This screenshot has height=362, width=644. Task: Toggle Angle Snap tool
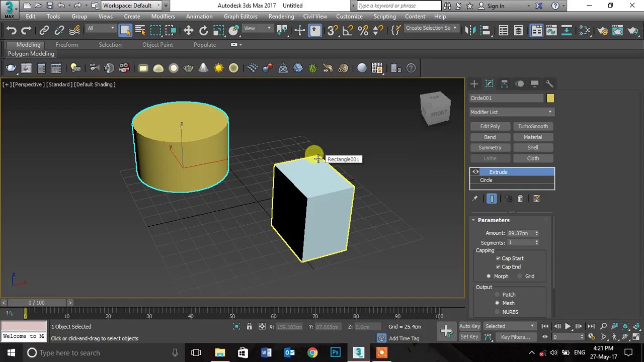347,30
